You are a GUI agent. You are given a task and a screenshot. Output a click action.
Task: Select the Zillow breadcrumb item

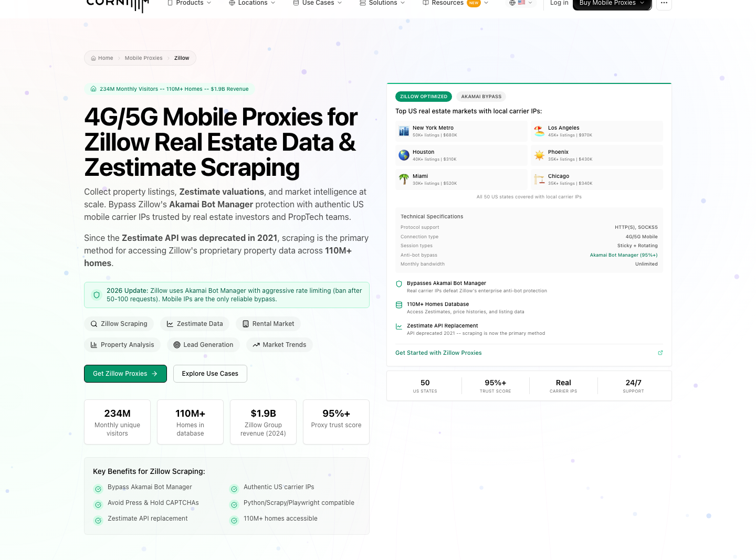(182, 58)
